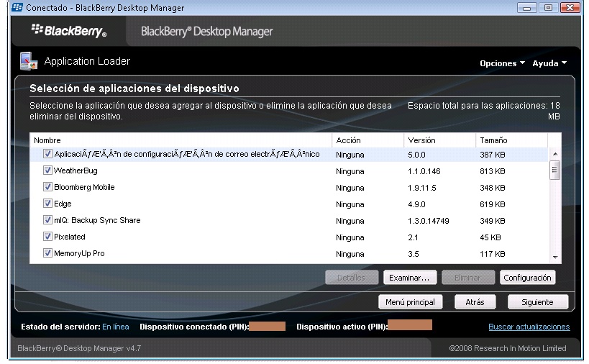
Task: Open the Ayuda dropdown menu
Action: (x=549, y=63)
